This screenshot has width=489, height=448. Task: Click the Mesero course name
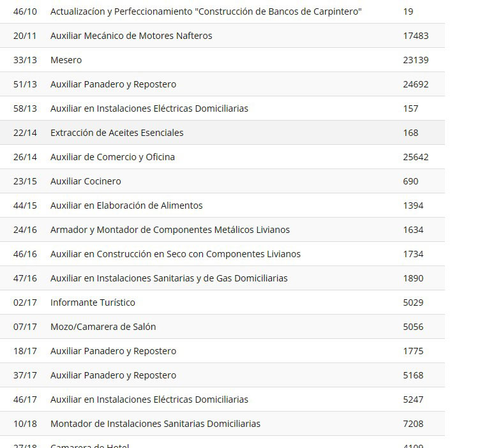click(x=66, y=60)
